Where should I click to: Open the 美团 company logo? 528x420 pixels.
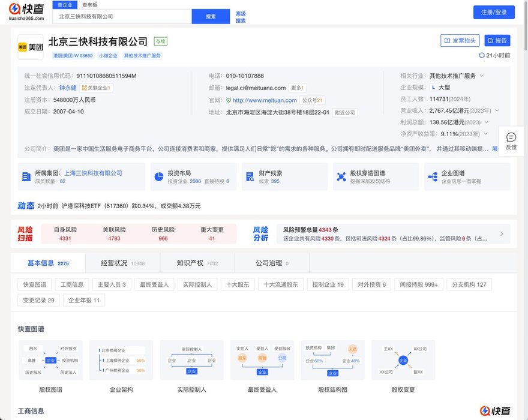31,47
